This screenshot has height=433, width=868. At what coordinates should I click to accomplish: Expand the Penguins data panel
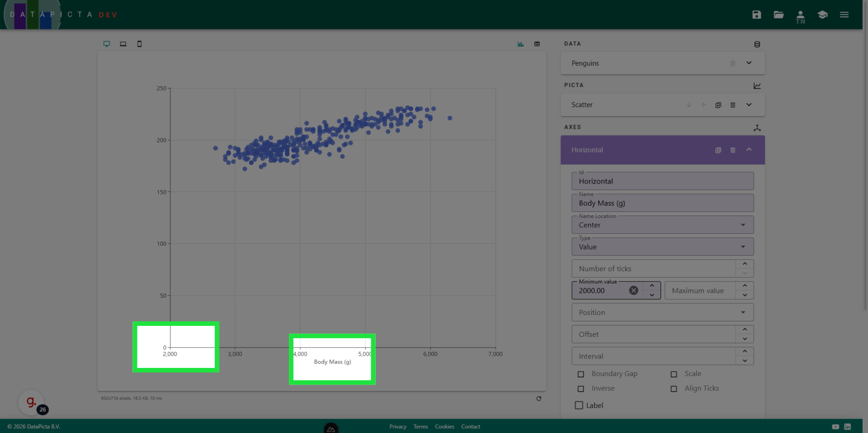[x=749, y=63]
